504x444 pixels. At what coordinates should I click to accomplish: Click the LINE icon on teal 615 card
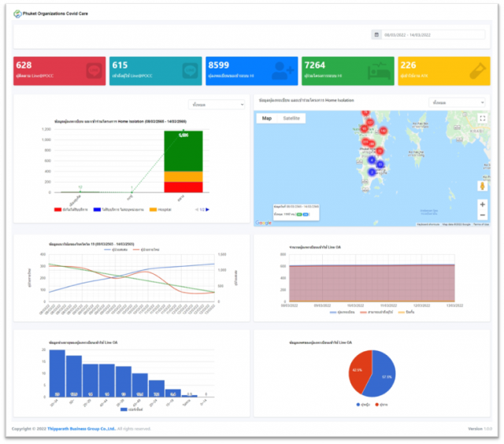tap(190, 70)
